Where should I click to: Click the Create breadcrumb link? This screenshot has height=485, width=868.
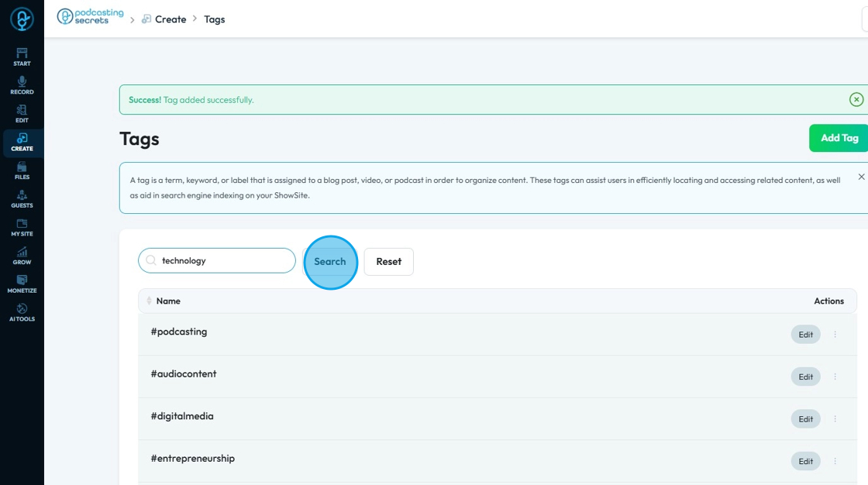(x=170, y=19)
